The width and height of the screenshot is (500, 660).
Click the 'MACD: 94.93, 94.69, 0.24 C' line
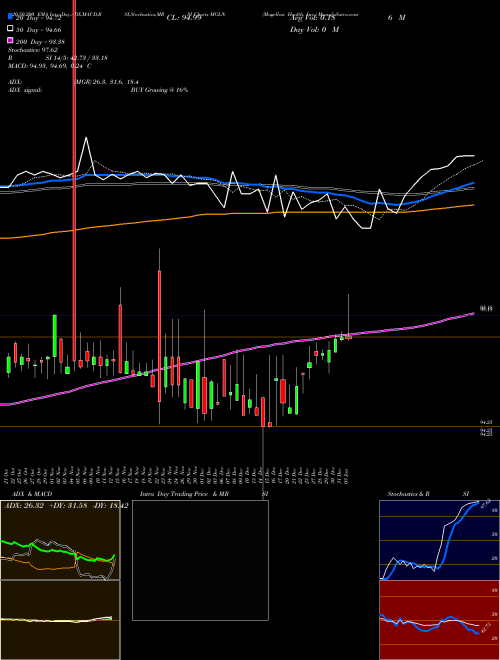click(49, 66)
